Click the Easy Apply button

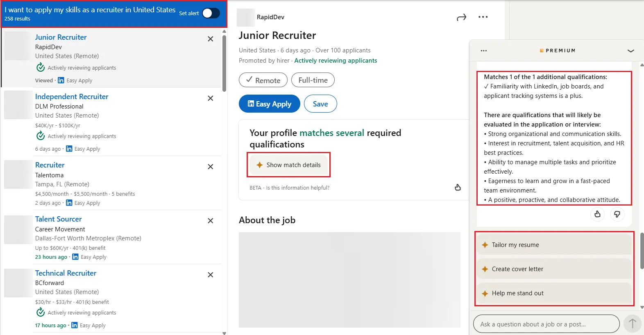coord(270,104)
